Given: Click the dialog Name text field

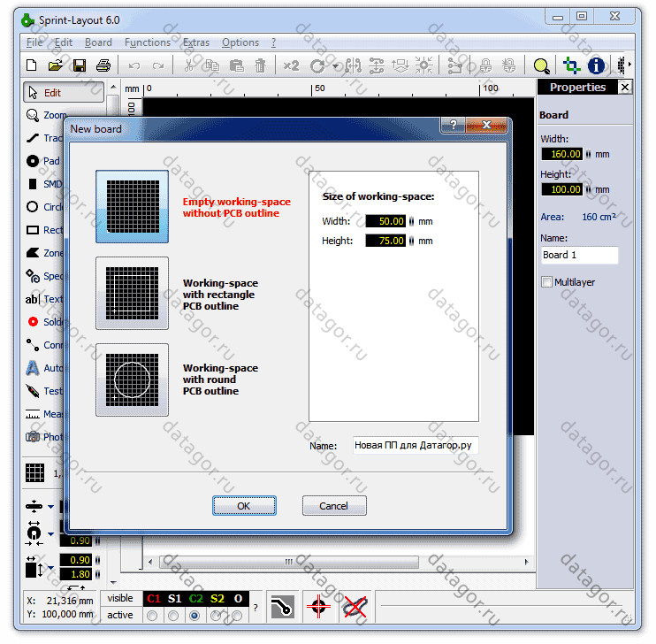Looking at the screenshot, I should [415, 445].
